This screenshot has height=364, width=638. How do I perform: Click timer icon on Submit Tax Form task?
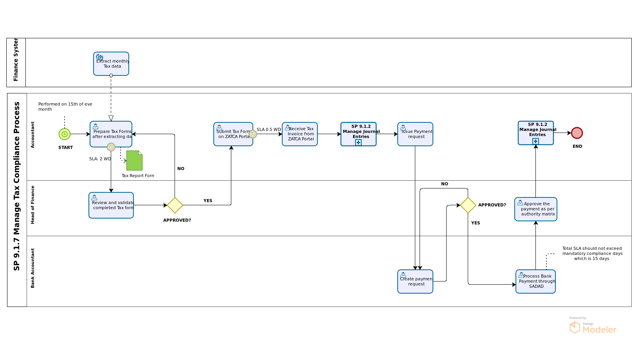pos(253,134)
